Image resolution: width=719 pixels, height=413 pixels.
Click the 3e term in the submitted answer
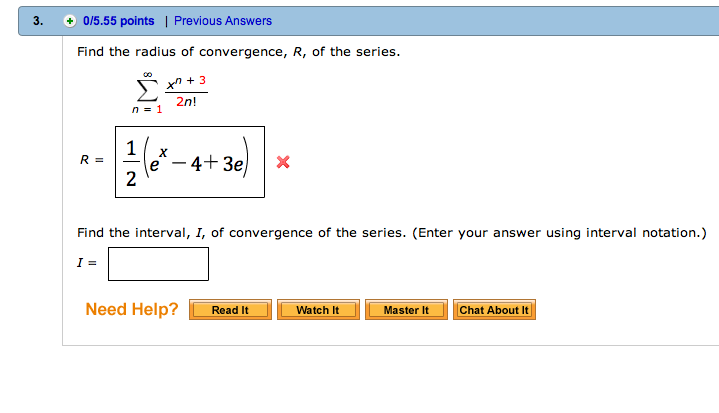(x=233, y=164)
